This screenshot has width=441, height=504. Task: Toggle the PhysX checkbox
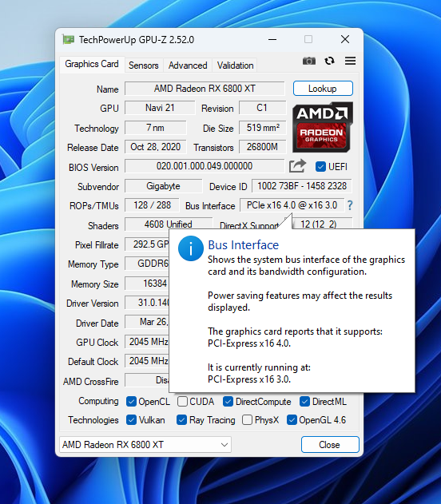click(x=247, y=420)
